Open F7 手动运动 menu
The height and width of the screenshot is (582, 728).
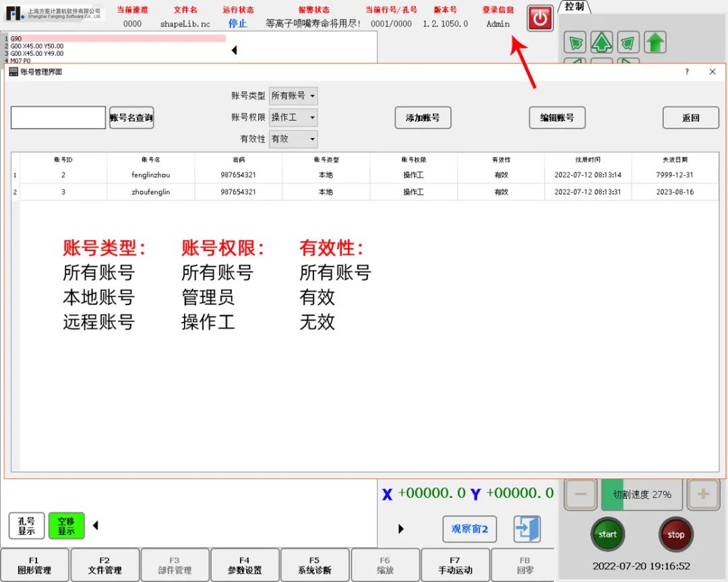coord(455,565)
